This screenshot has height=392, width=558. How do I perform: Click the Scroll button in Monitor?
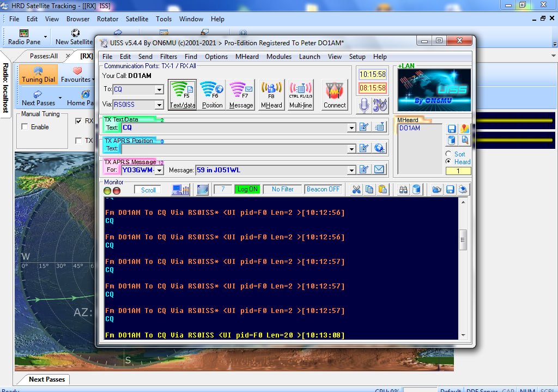pos(148,190)
